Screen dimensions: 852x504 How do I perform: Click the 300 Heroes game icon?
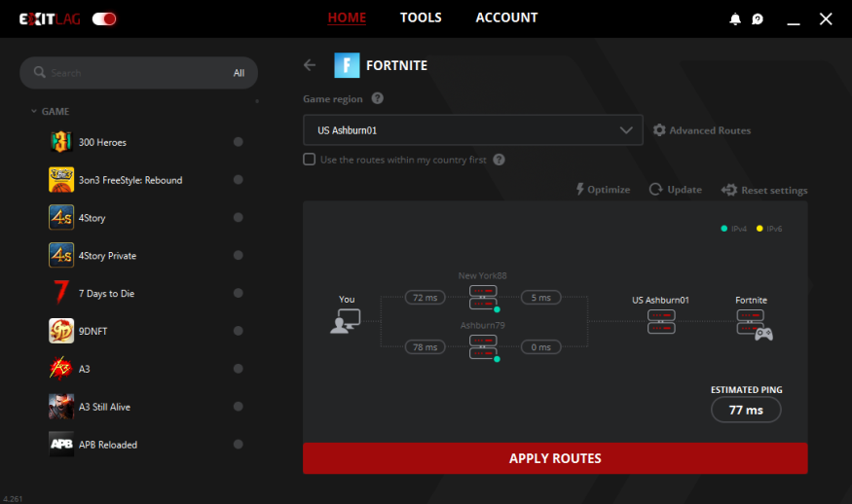tap(61, 142)
